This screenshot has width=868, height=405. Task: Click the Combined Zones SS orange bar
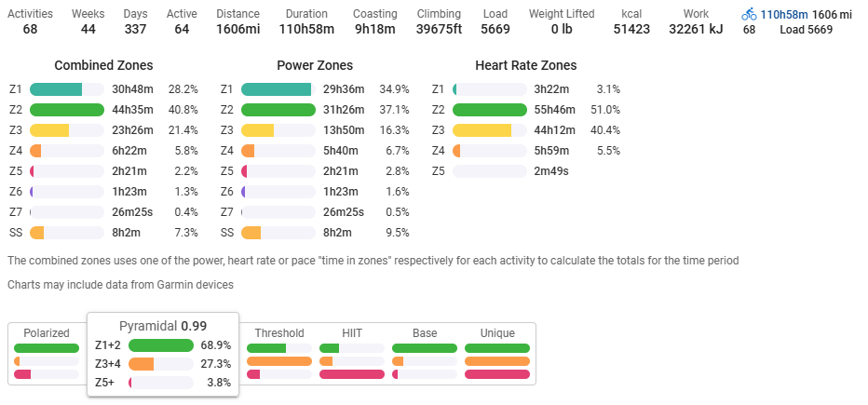pyautogui.click(x=37, y=233)
